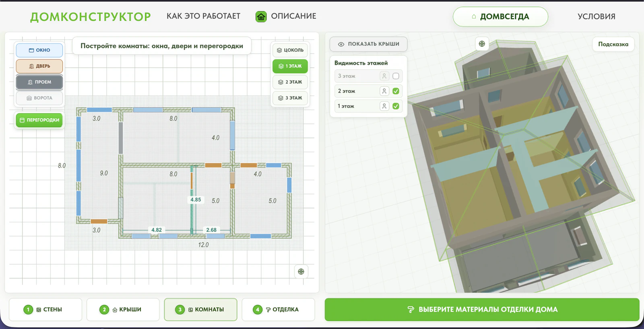
Task: Switch to 1 ЭТАЖ floor level
Action: (290, 66)
